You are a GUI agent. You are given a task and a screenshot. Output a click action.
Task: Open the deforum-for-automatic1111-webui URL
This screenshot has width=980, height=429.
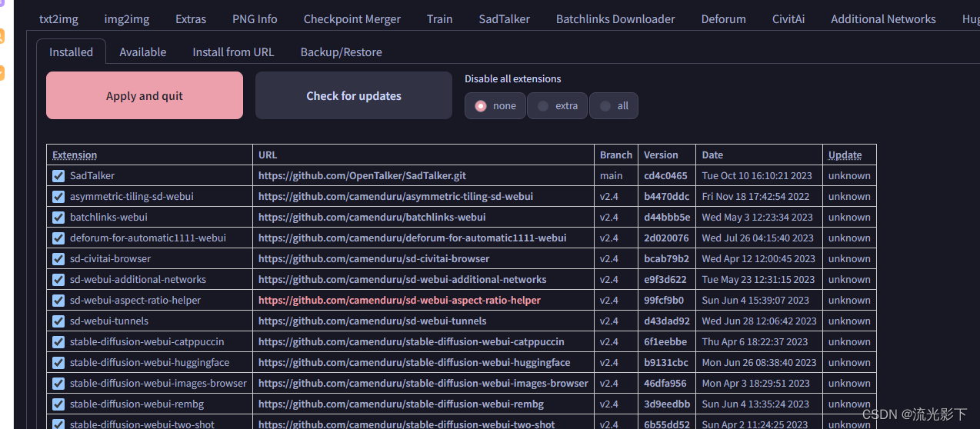click(x=412, y=238)
